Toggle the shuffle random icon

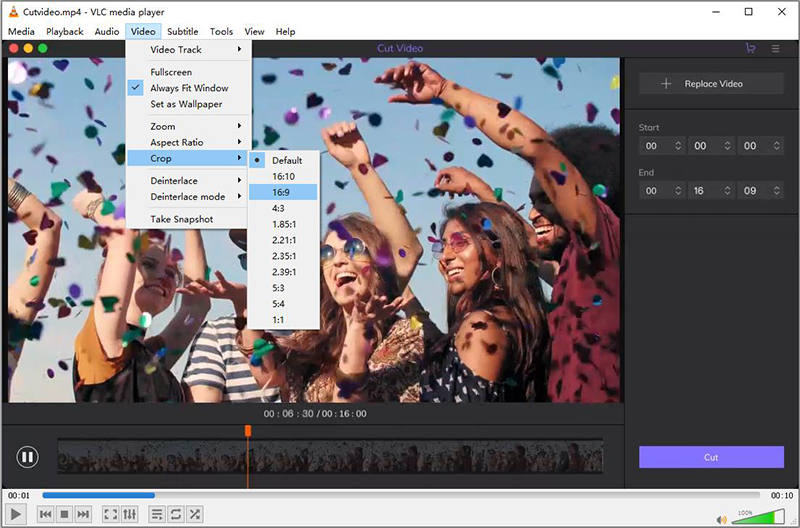coord(194,514)
